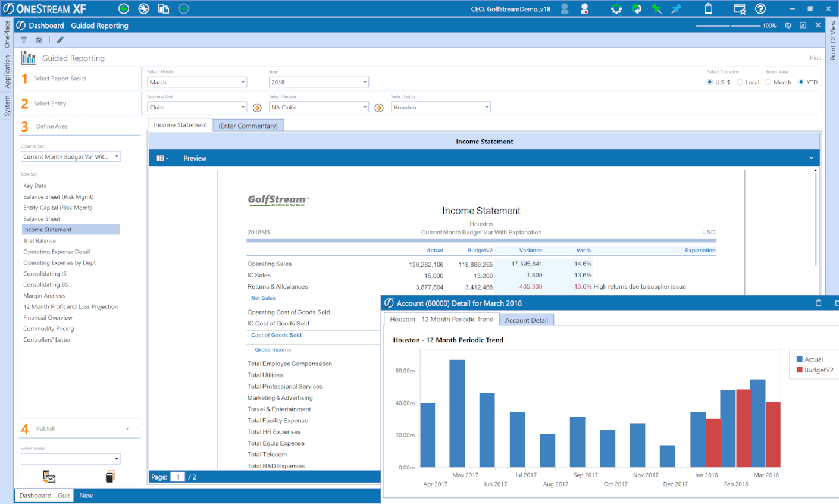The image size is (839, 504).
Task: Select the U.S. $ currency radio button
Action: coord(709,82)
